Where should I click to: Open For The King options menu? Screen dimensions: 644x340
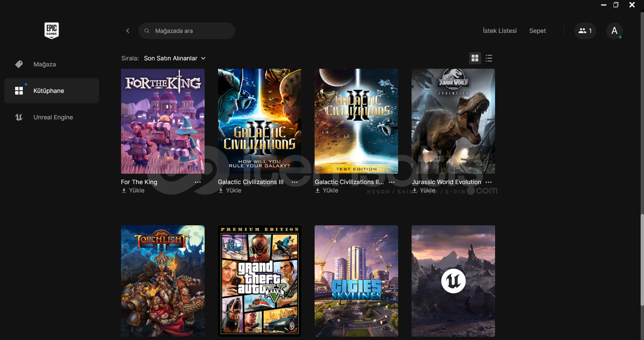tap(198, 182)
